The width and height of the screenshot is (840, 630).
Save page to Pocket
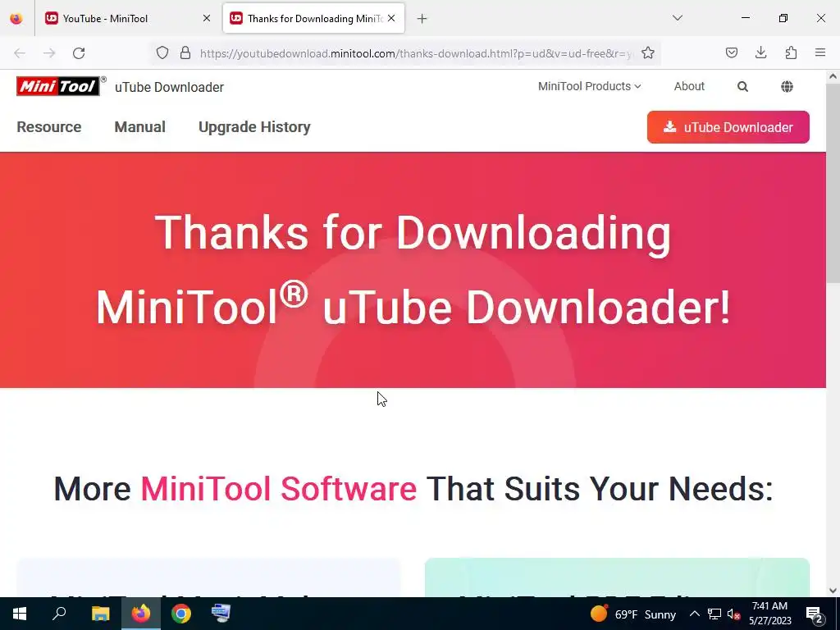coord(731,52)
